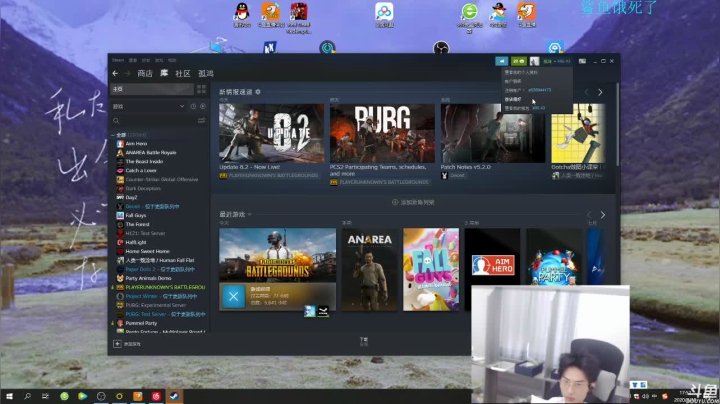Image resolution: width=720 pixels, height=404 pixels.
Task: Open Baidu Netdisk desktop icon
Action: pyautogui.click(x=384, y=15)
